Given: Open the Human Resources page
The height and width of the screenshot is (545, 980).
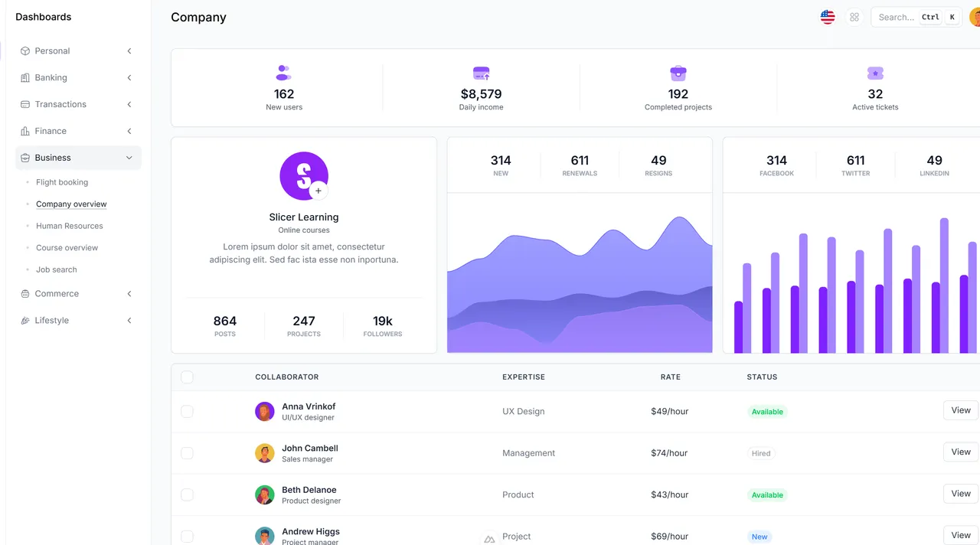Looking at the screenshot, I should 69,226.
